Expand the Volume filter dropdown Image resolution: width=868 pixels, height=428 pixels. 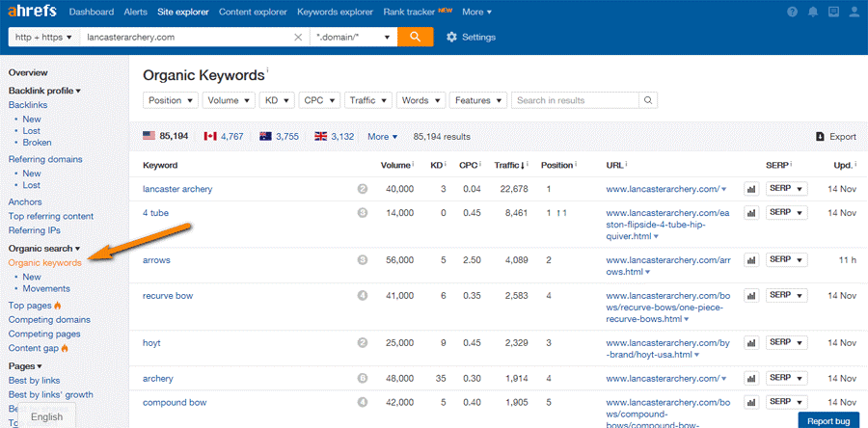tap(229, 100)
